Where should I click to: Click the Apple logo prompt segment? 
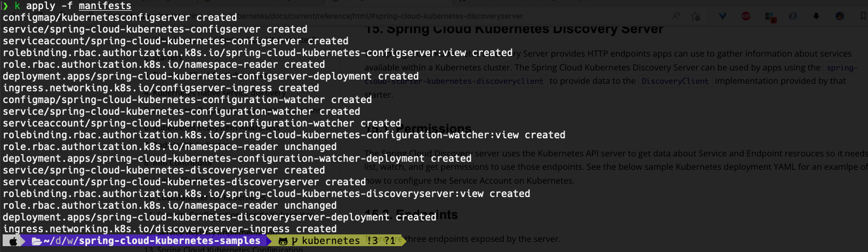(x=14, y=241)
